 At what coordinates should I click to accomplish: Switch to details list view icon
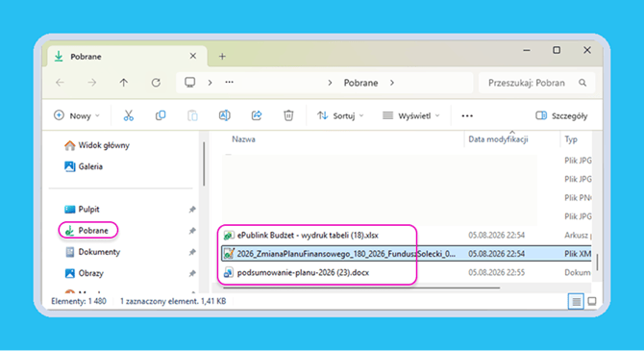(576, 302)
